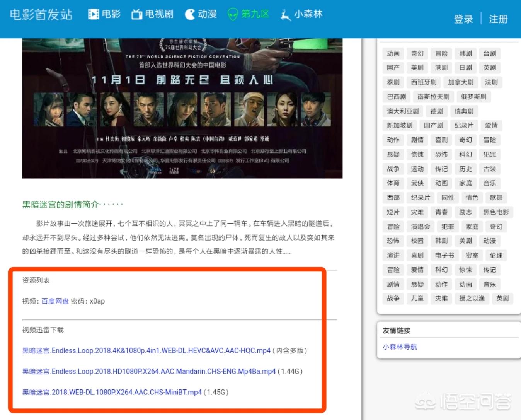Image resolution: width=521 pixels, height=420 pixels.
Task: Click the alien icon beside 第九区
Action: 233,14
